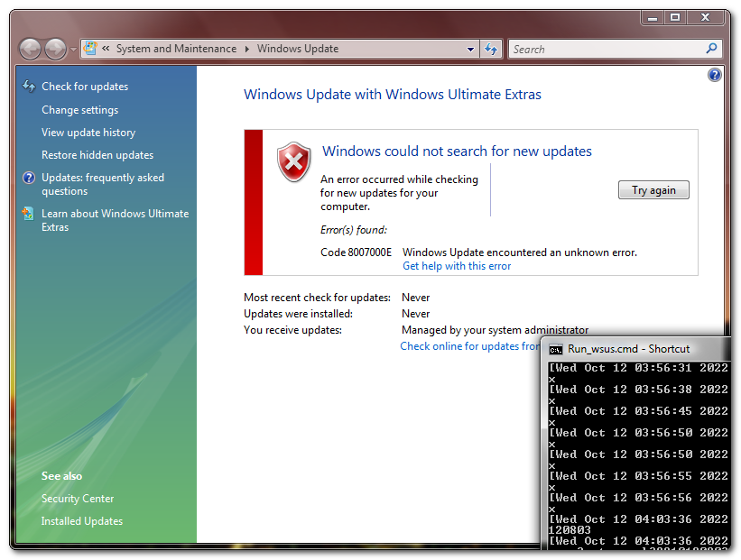The width and height of the screenshot is (741, 560).
Task: Open Get help with this error link
Action: (457, 266)
